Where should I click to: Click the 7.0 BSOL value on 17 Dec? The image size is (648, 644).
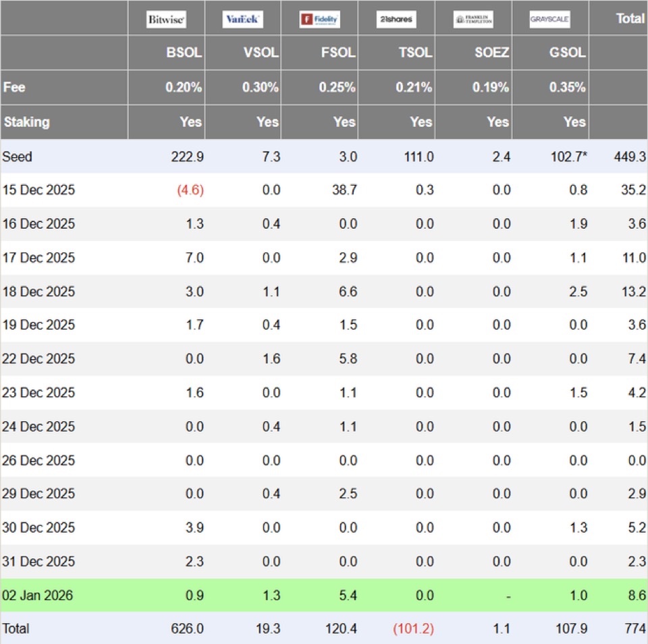pos(194,257)
